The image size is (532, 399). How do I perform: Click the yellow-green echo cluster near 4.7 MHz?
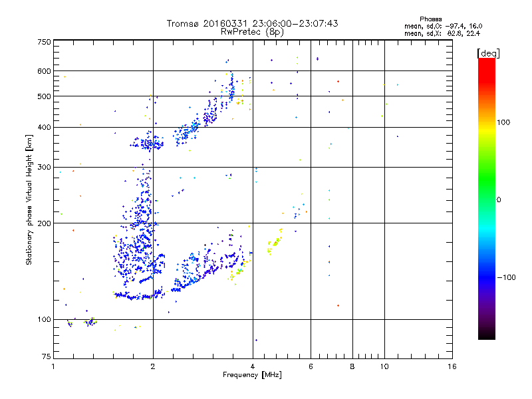click(x=275, y=242)
